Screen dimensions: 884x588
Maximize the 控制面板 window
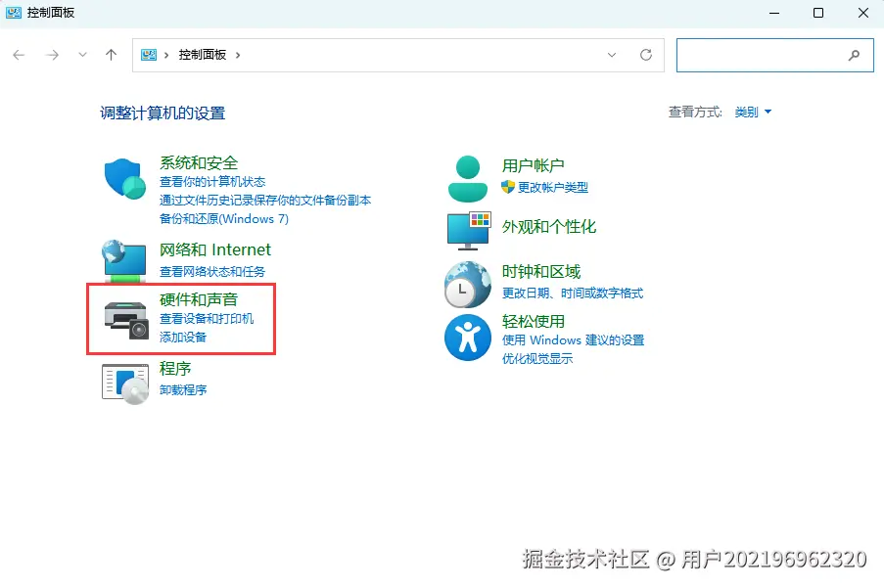(x=818, y=13)
